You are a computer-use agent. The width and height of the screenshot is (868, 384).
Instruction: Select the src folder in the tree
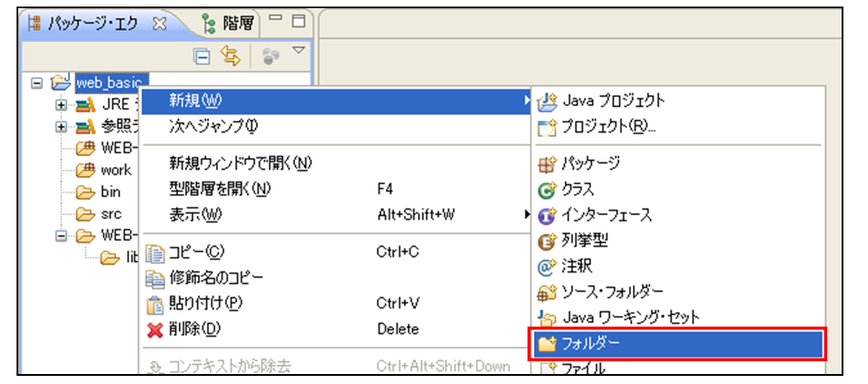111,214
